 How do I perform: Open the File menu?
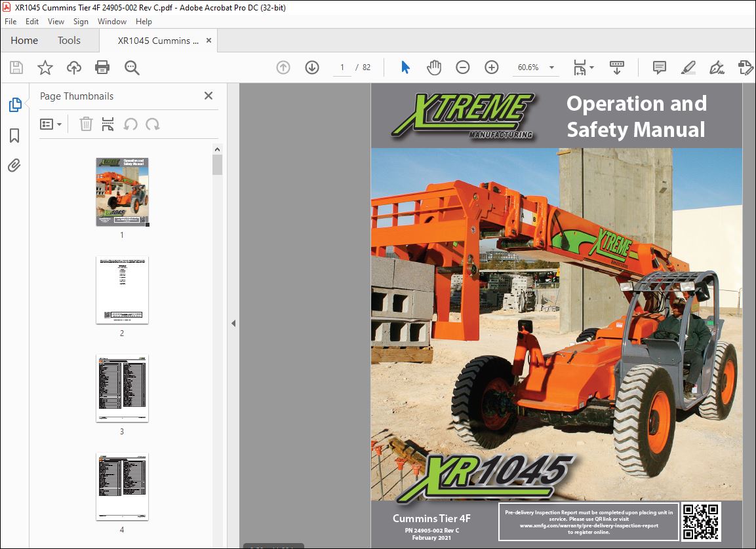click(x=10, y=22)
